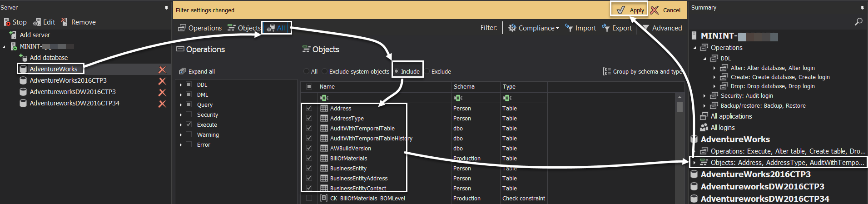This screenshot has width=868, height=204.
Task: Remove AdventureWorks2016CTP3 with red X
Action: pos(162,81)
